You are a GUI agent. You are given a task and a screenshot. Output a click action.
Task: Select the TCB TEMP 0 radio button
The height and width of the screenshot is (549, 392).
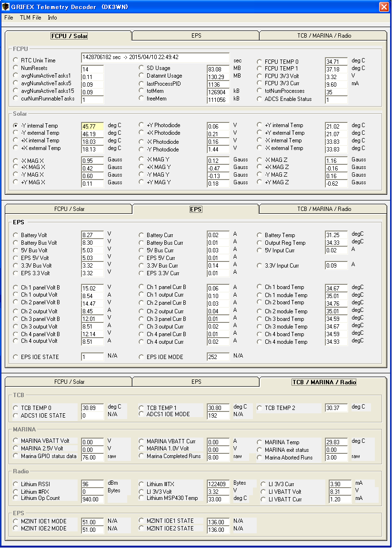pos(15,408)
